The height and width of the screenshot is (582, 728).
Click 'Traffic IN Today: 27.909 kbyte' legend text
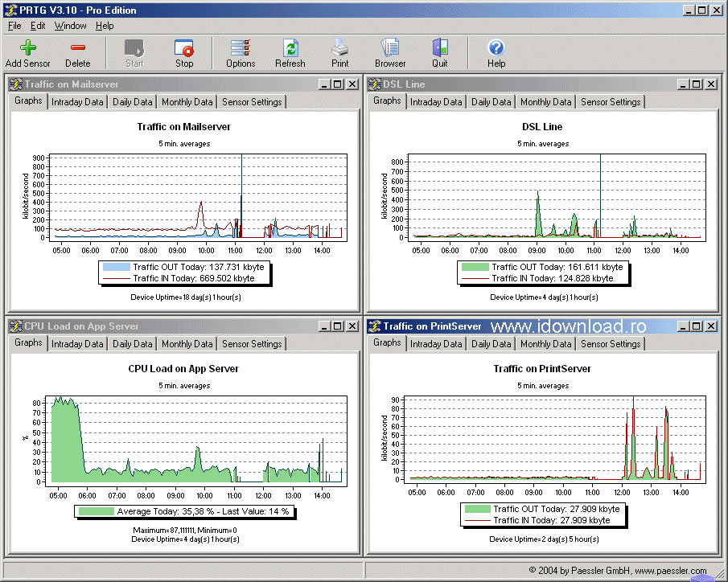point(552,520)
